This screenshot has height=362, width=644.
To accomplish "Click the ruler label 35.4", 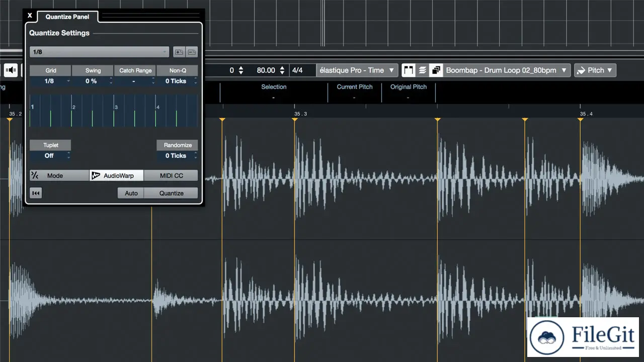I will pos(586,114).
